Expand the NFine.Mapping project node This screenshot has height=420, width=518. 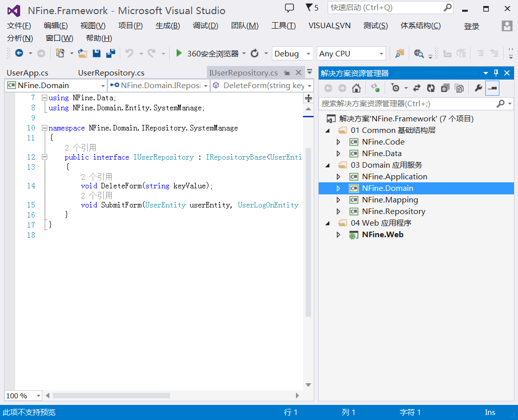click(338, 199)
